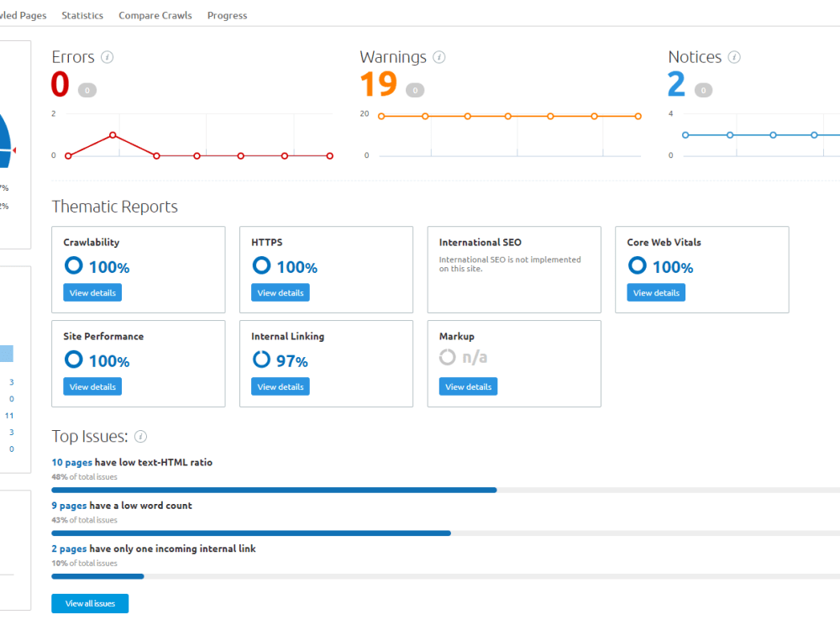Click the Crawlability score ring icon
Screen dimensions: 840x630
tap(73, 265)
